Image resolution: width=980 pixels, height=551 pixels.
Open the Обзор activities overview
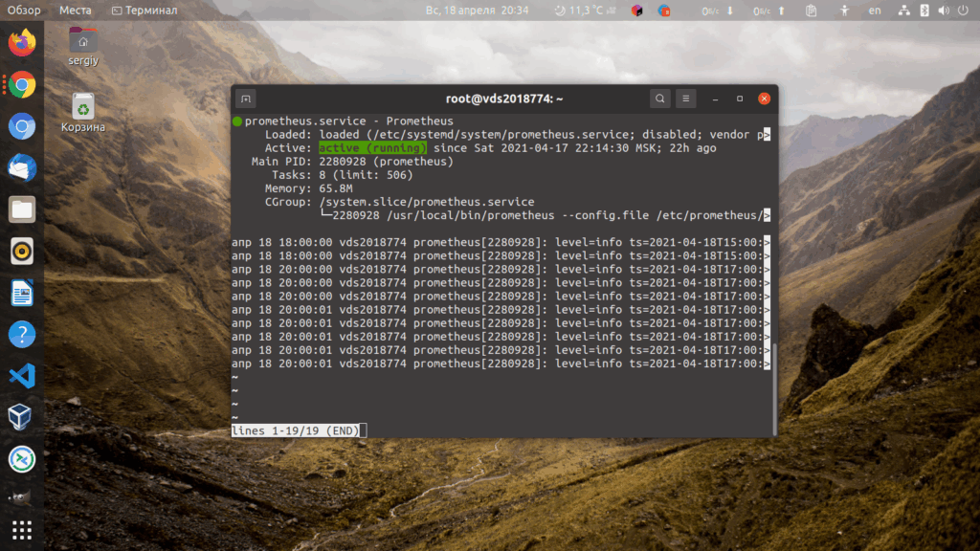pos(24,11)
